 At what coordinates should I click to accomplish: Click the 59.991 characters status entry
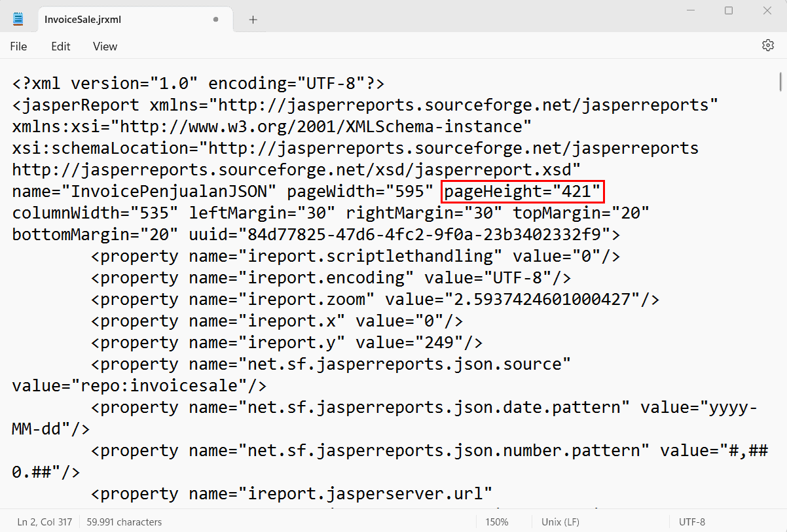[x=124, y=522]
